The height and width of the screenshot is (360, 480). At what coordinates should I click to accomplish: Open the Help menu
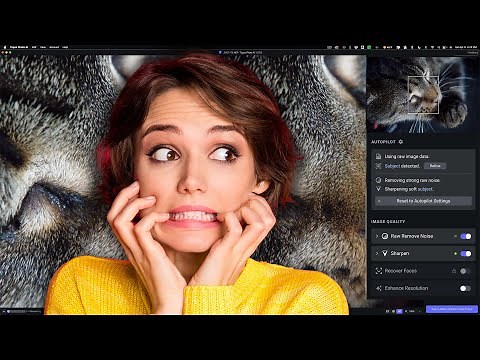65,47
